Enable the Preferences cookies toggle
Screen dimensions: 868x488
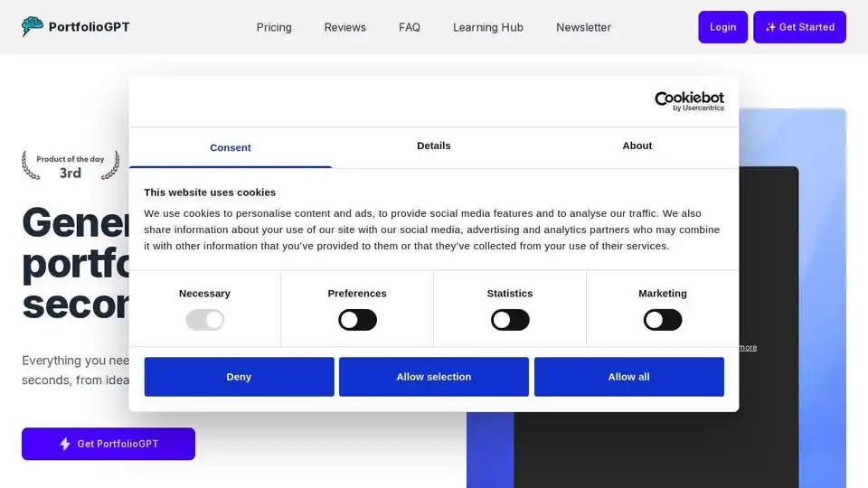pyautogui.click(x=357, y=320)
